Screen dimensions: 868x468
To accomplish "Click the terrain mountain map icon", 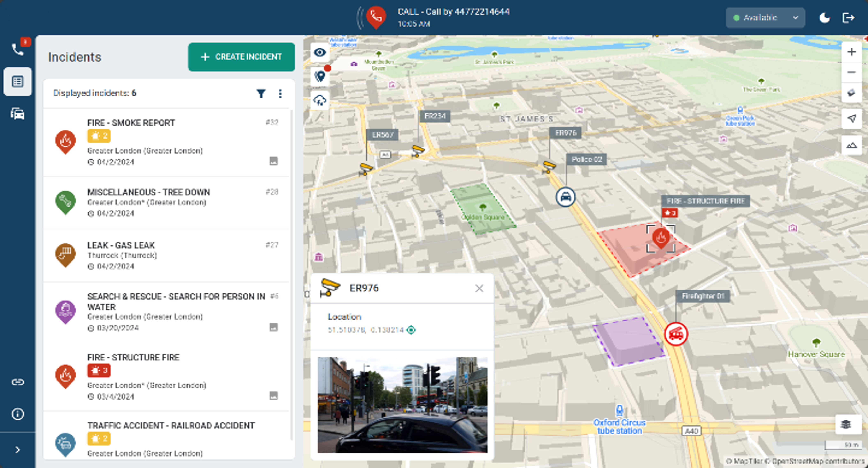I will pyautogui.click(x=851, y=145).
